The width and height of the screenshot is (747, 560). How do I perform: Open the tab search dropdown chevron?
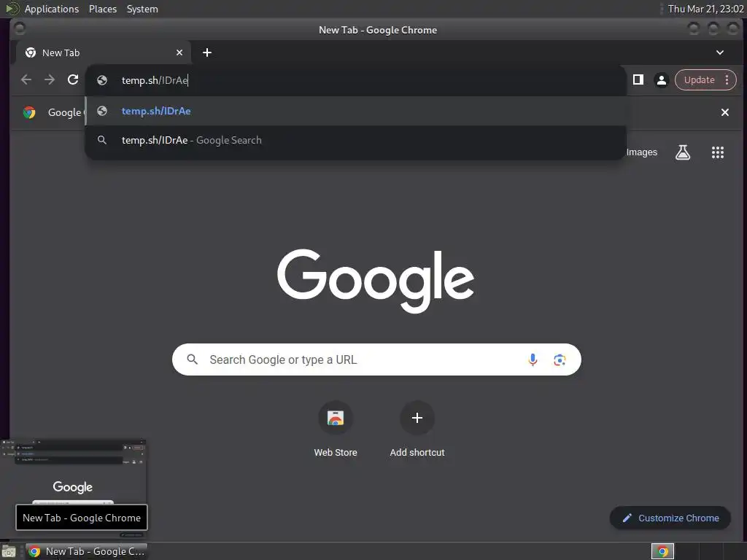tap(720, 52)
